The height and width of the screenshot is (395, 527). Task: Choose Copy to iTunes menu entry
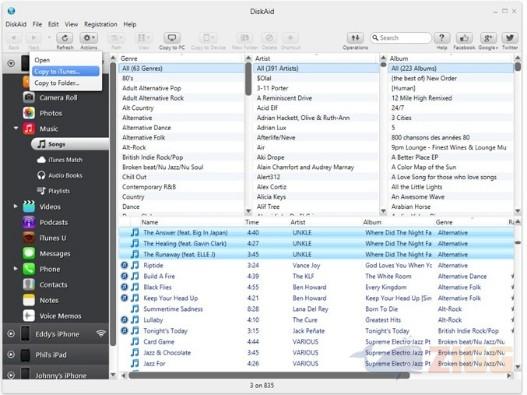(x=66, y=71)
